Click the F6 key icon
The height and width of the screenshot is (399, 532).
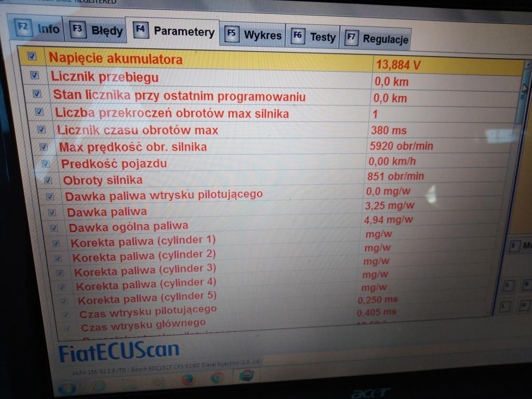point(298,36)
